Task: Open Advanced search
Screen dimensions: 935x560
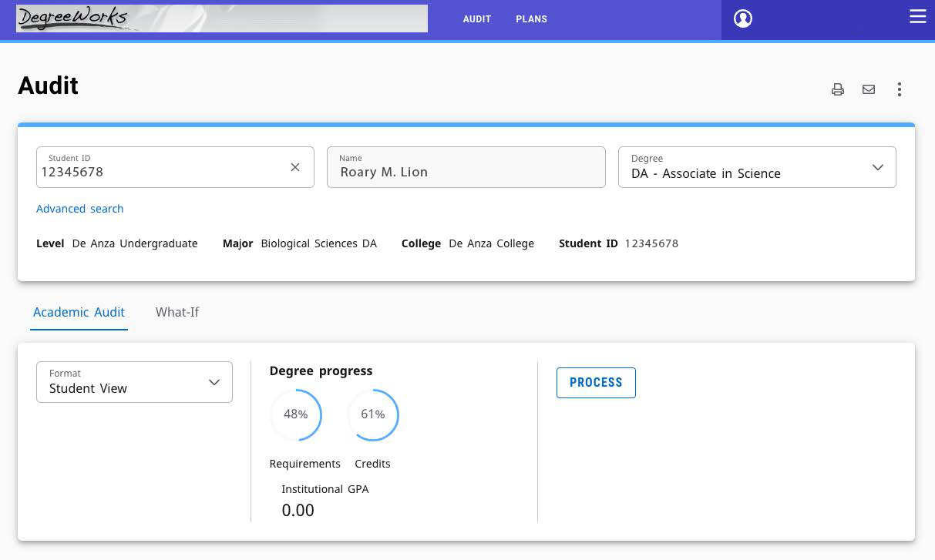Action: click(79, 209)
